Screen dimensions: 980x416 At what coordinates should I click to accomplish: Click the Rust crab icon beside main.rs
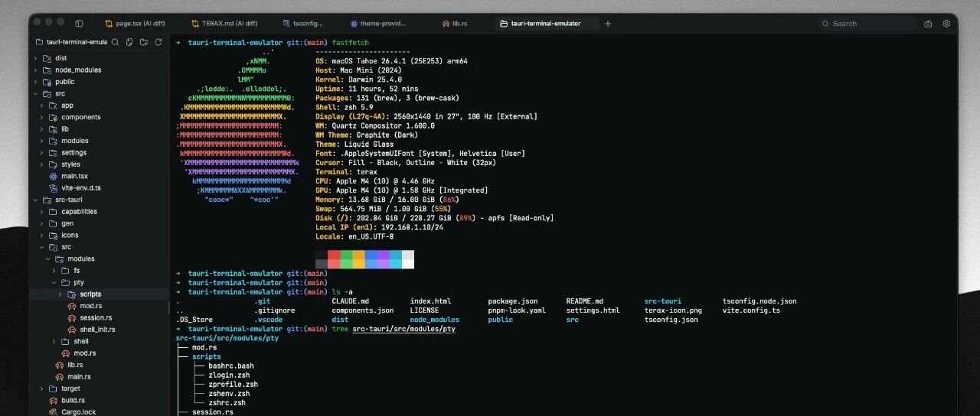click(x=59, y=376)
